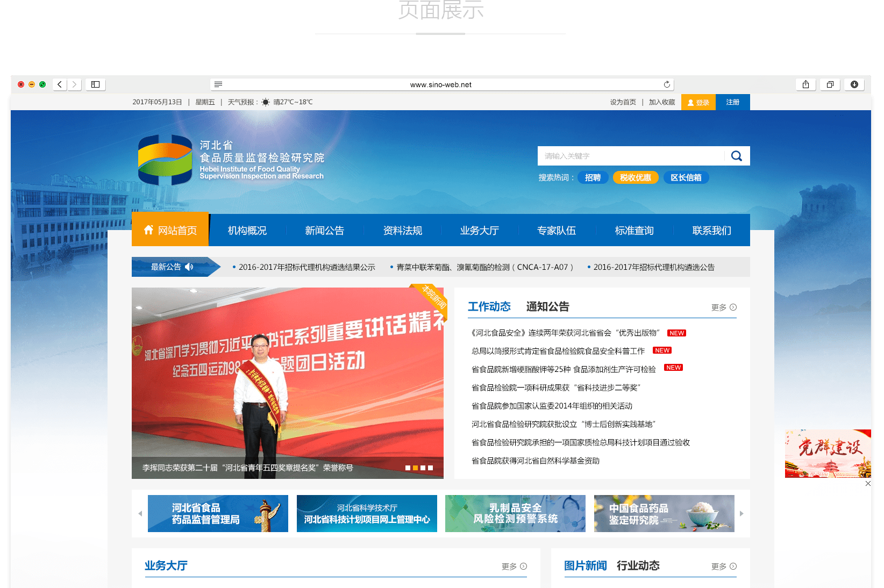Select the last slideshow indicator dot
Screen dimensions: 884x588
point(431,468)
